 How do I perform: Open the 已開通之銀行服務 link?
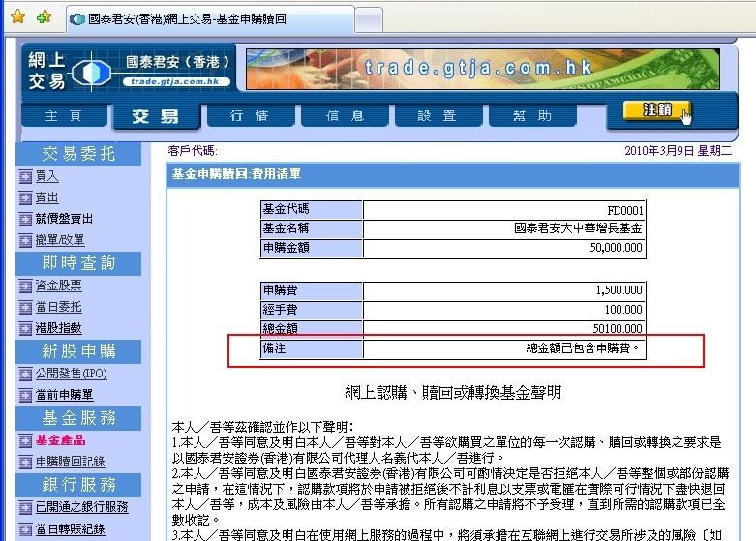(82, 507)
